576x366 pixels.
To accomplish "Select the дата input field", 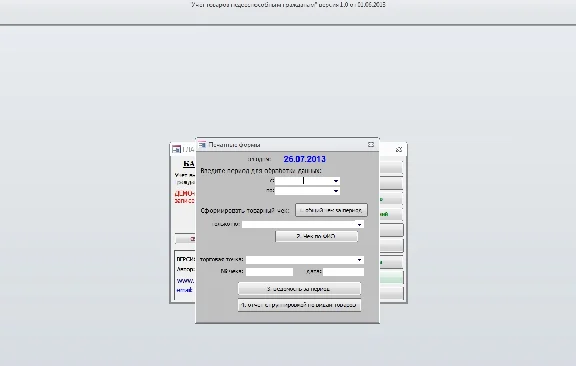I will (343, 272).
